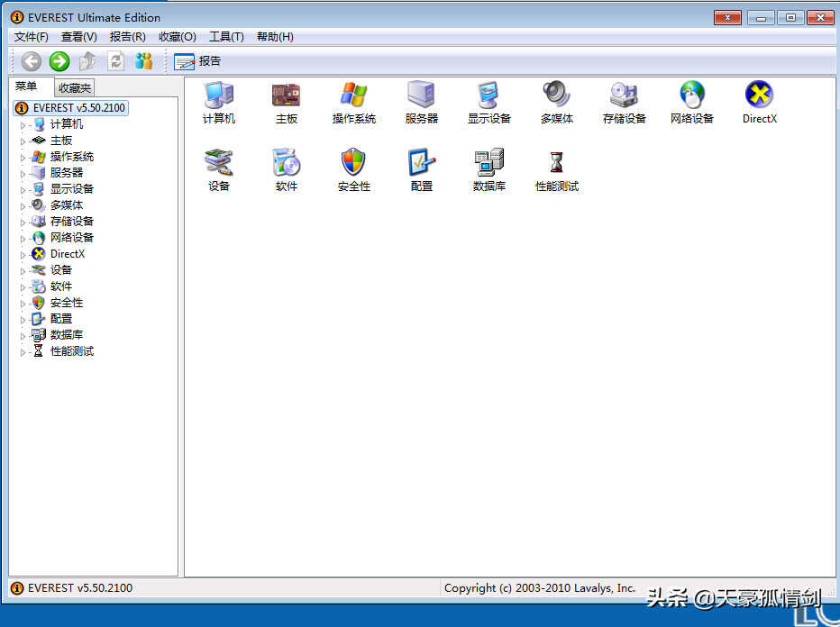Open the 配置 config icon in main panel
840x627 pixels.
(422, 162)
